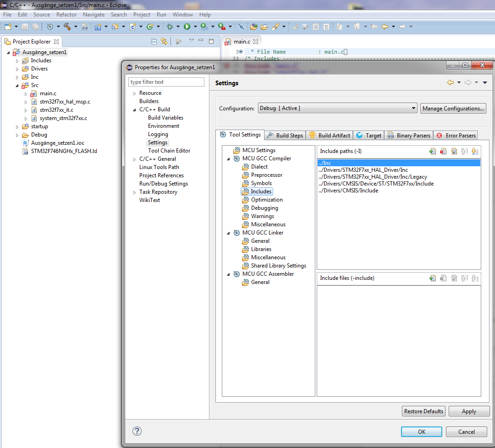Screen dimensions: 495x448
Task: Collapse the MCU GCC Assembler node
Action: point(228,274)
